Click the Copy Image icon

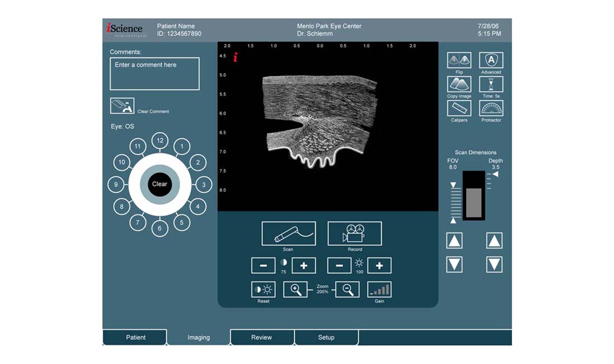coord(459,84)
